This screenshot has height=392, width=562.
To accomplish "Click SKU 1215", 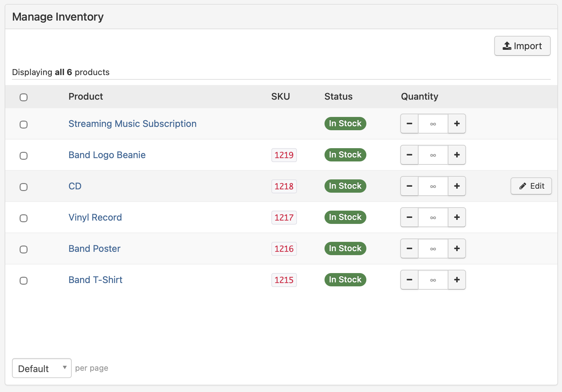I will [x=284, y=280].
